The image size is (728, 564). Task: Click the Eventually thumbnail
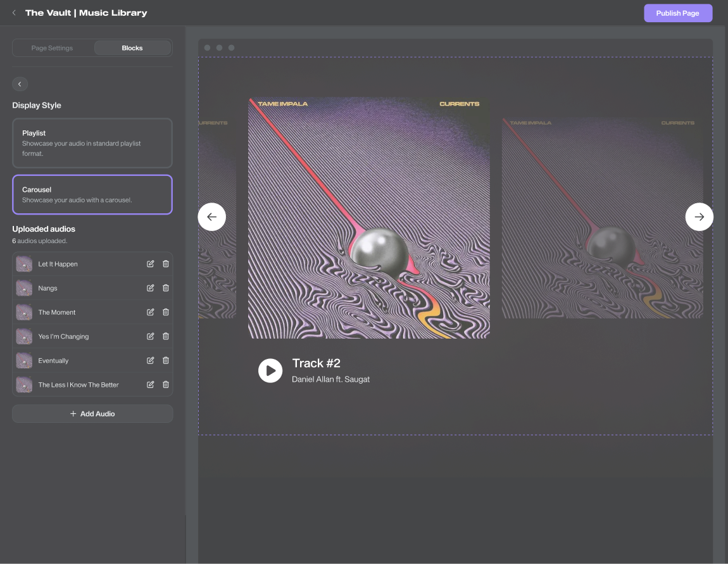[x=24, y=360]
